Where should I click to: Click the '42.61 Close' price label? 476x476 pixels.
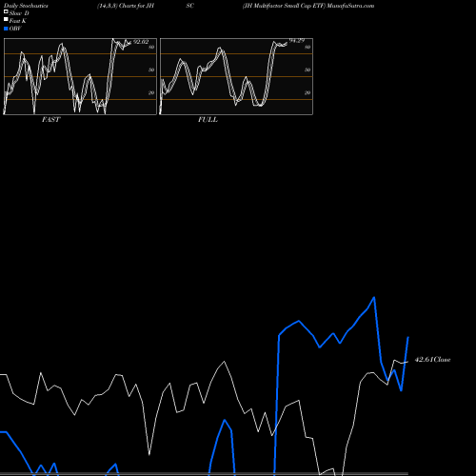[432, 360]
